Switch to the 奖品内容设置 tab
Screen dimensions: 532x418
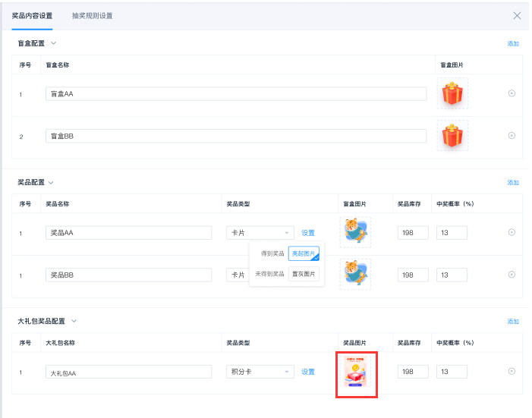tap(33, 15)
